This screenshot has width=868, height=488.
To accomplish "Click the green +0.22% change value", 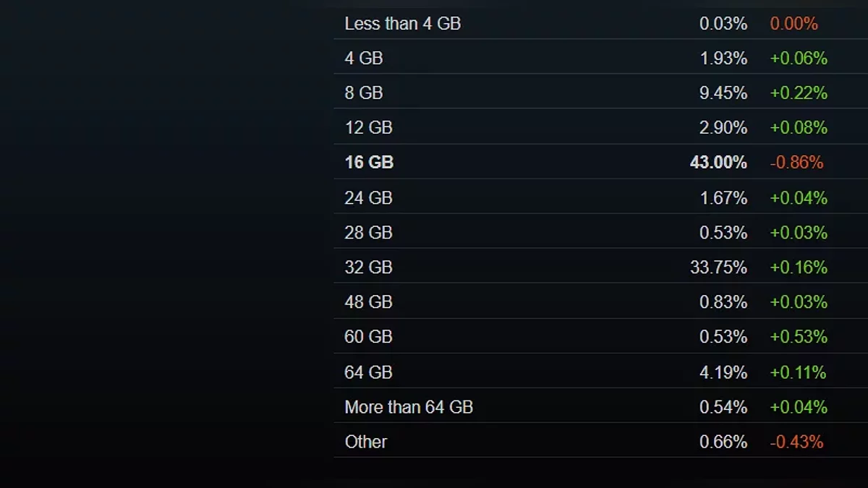I will click(799, 93).
